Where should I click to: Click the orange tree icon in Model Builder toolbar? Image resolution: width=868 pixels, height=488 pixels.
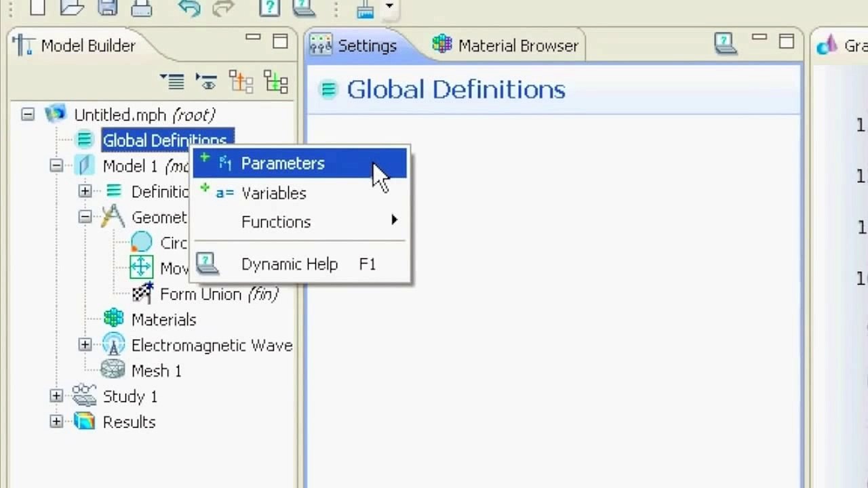[241, 81]
